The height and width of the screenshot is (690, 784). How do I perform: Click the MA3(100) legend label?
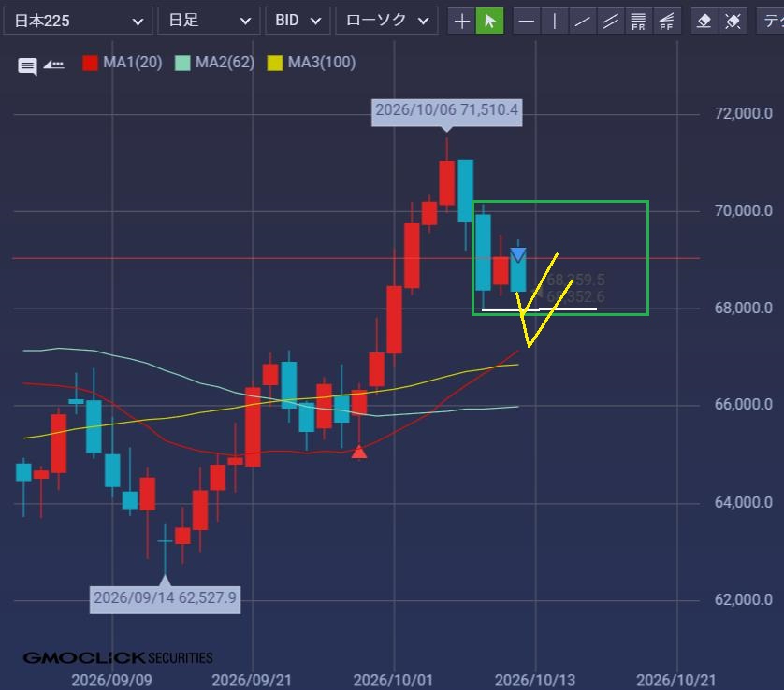322,63
